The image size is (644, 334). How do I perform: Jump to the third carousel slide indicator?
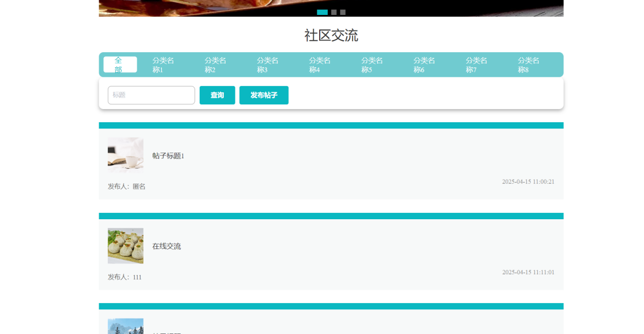[343, 12]
